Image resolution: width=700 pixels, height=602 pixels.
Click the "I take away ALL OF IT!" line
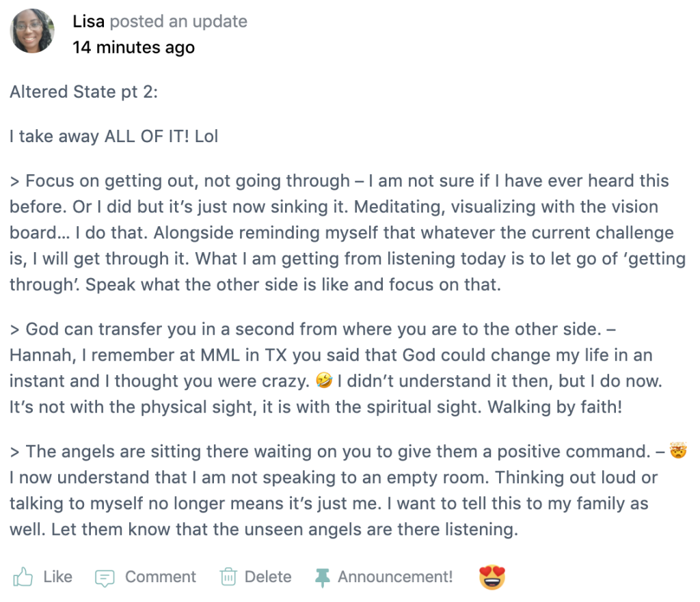(x=113, y=136)
